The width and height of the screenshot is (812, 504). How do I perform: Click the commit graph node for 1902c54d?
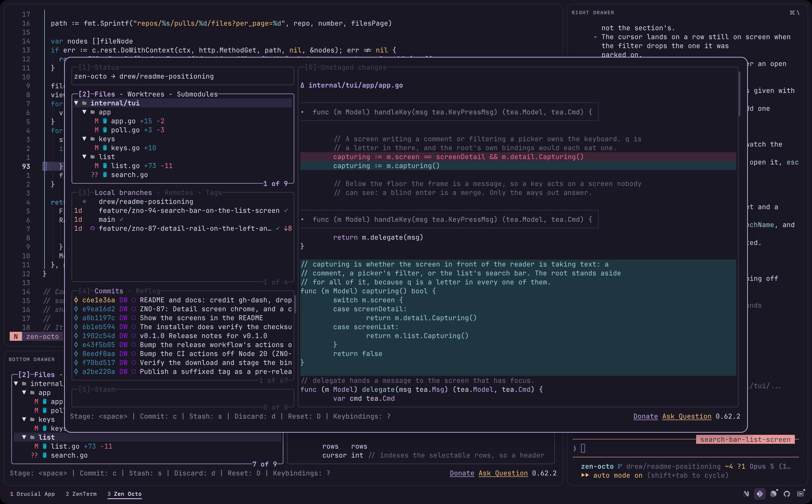pos(76,336)
